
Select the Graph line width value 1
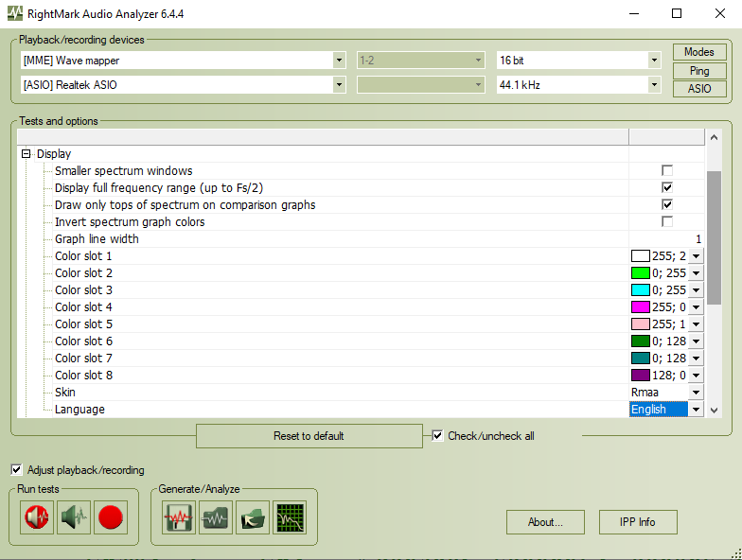[x=698, y=238]
